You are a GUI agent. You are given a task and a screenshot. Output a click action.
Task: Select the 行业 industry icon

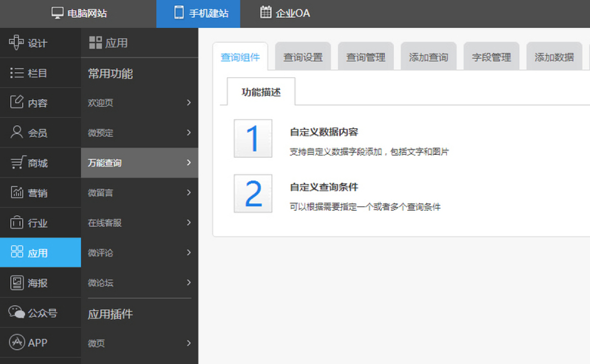point(17,223)
